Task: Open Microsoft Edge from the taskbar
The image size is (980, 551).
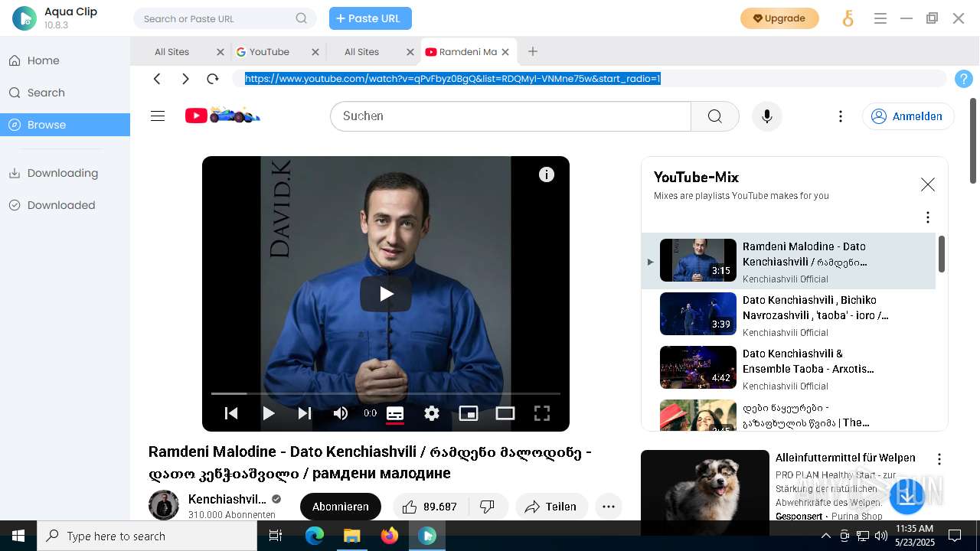Action: [x=315, y=536]
